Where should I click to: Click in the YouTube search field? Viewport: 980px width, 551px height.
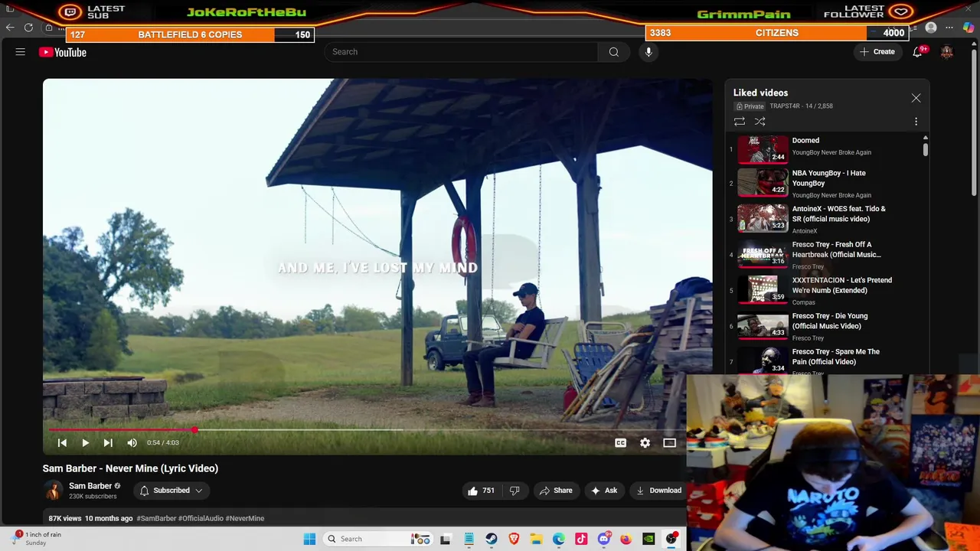[460, 52]
